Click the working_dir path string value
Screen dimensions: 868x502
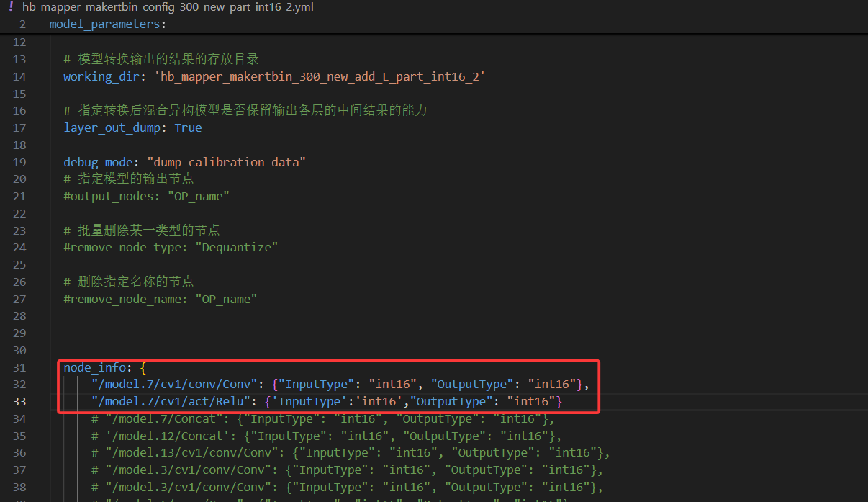click(320, 76)
